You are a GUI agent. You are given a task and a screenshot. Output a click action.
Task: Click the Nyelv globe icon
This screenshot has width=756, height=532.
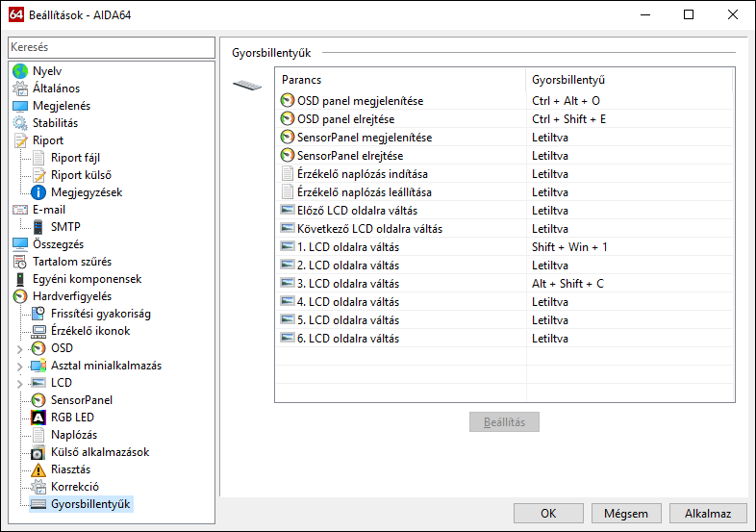[x=20, y=71]
